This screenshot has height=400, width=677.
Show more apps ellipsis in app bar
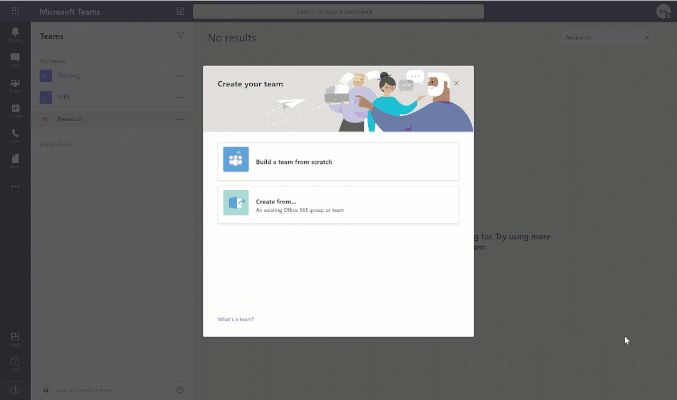click(x=15, y=187)
